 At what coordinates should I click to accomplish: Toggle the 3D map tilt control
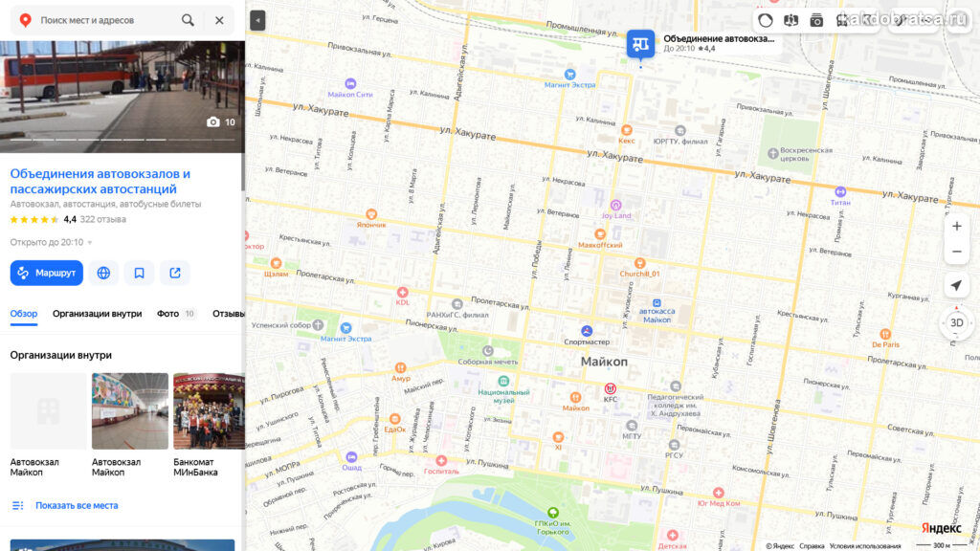(957, 323)
